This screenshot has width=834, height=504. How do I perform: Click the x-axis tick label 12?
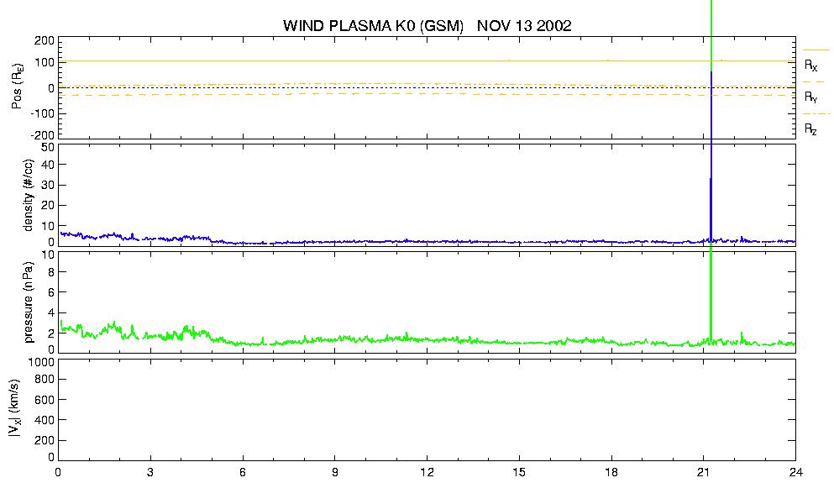427,473
